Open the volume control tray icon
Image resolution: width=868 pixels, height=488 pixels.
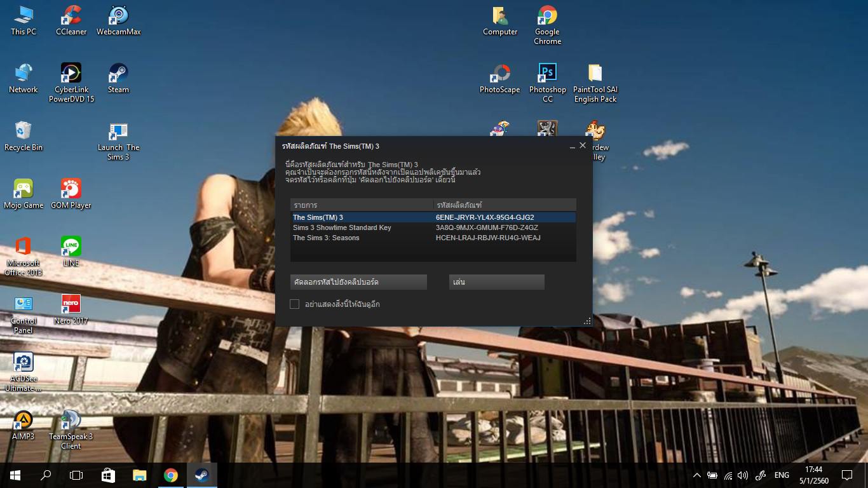743,475
